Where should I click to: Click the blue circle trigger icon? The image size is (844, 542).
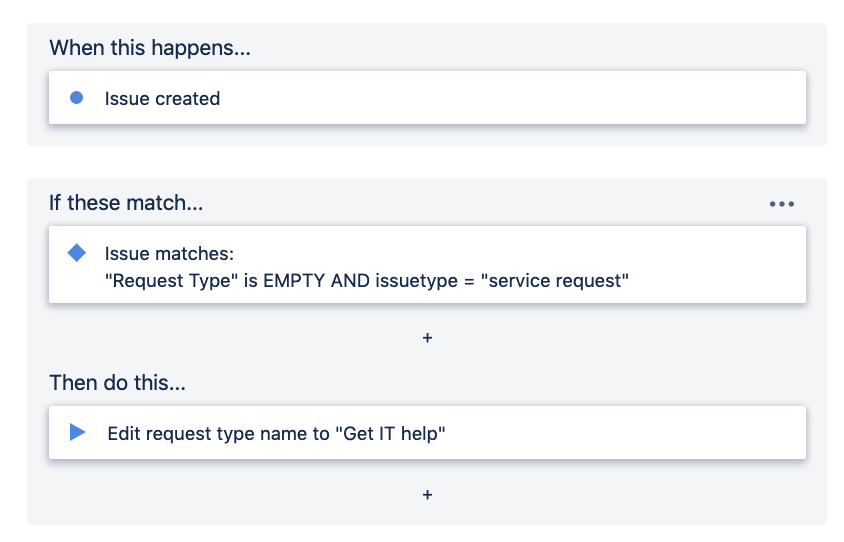pyautogui.click(x=77, y=98)
